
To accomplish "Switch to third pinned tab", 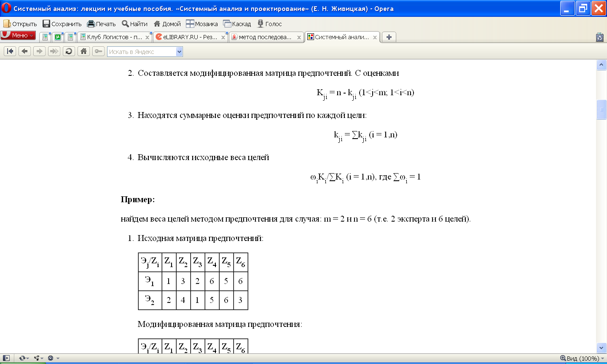I will [x=71, y=37].
